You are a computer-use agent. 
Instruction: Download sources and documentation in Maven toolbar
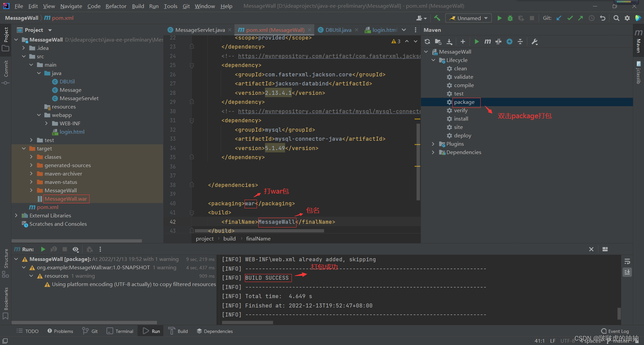449,42
